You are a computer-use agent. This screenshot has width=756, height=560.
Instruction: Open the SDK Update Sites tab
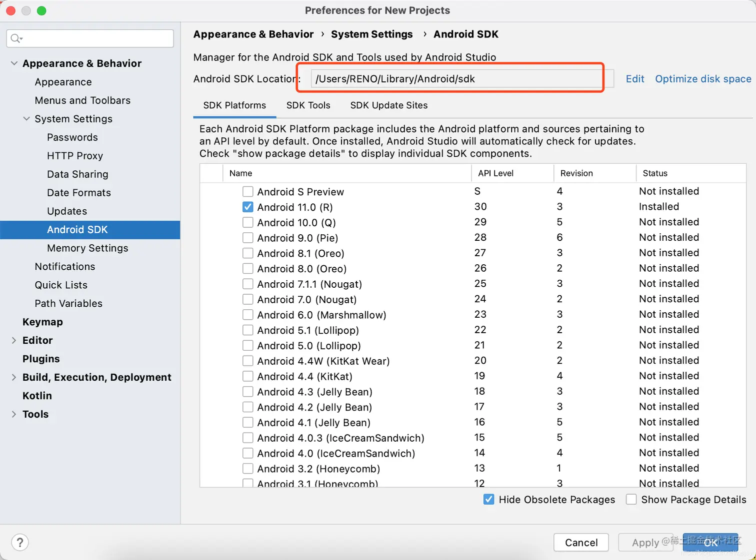click(x=389, y=105)
